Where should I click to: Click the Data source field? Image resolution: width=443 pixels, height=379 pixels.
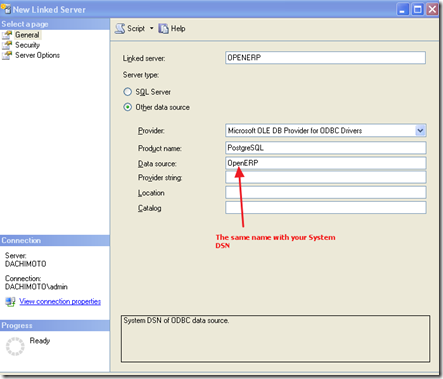point(326,163)
